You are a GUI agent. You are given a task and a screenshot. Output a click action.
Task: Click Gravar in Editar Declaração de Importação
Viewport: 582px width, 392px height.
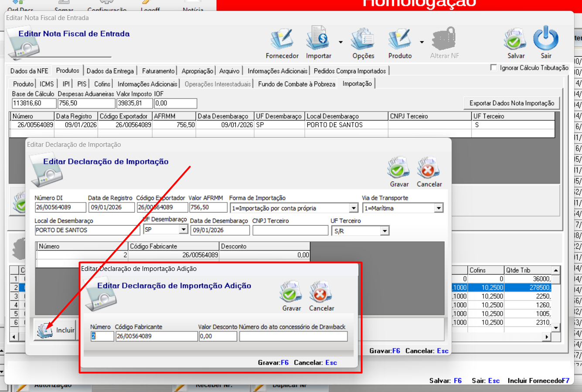pyautogui.click(x=399, y=168)
